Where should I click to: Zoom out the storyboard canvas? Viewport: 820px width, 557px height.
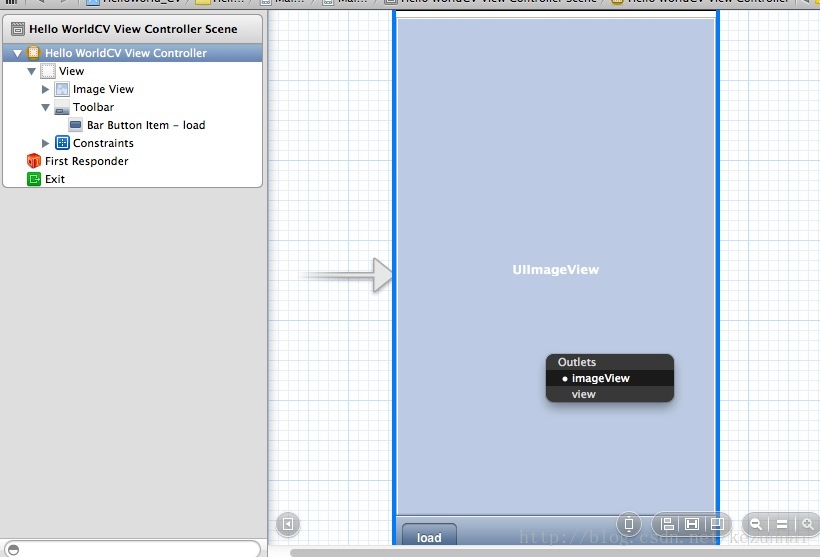point(756,524)
